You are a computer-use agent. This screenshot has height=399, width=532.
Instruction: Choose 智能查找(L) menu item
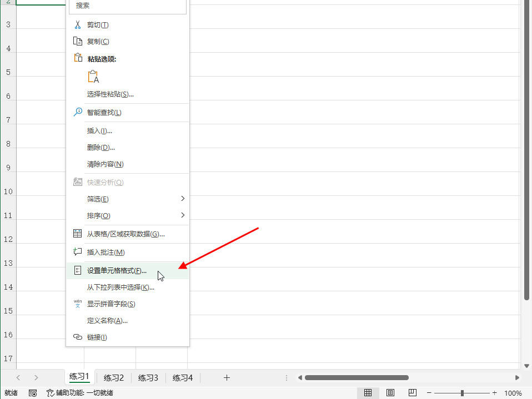127,112
